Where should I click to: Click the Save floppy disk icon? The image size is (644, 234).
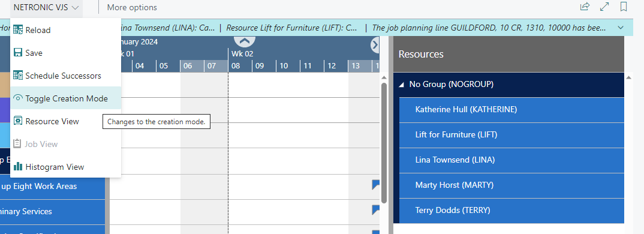coord(17,53)
